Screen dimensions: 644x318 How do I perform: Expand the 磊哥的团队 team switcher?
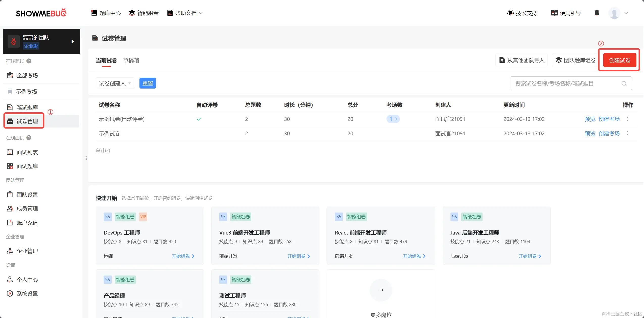tap(73, 41)
